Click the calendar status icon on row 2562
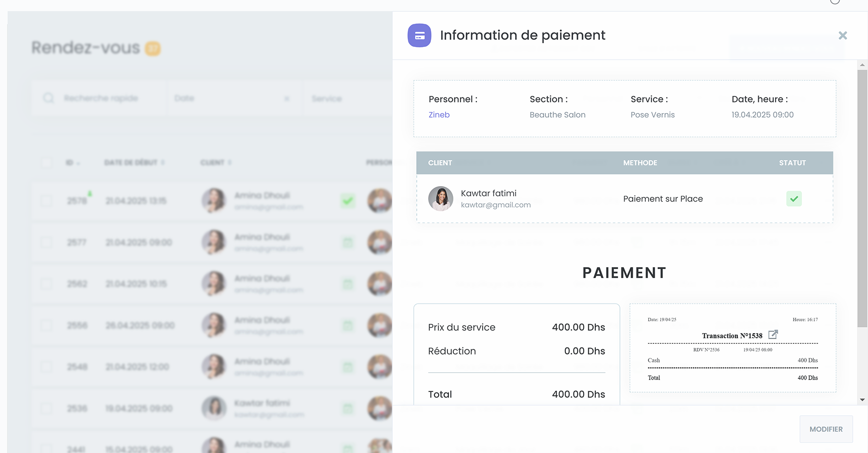The width and height of the screenshot is (868, 453). tap(348, 284)
